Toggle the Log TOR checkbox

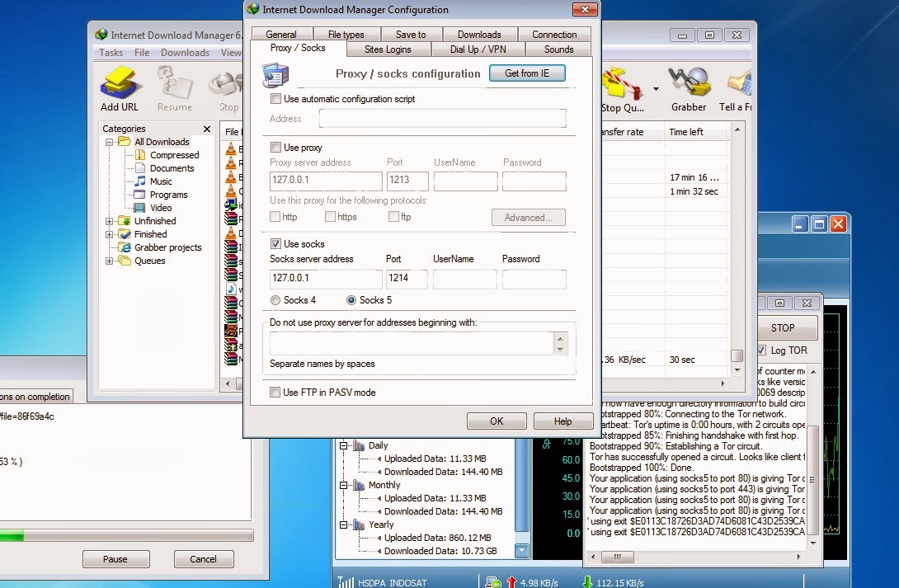click(x=761, y=350)
